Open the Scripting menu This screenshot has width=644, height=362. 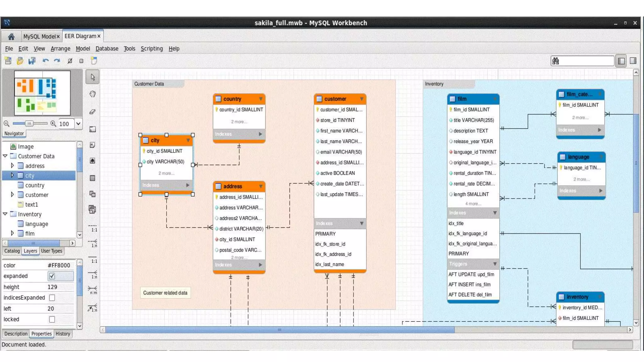[x=152, y=49]
